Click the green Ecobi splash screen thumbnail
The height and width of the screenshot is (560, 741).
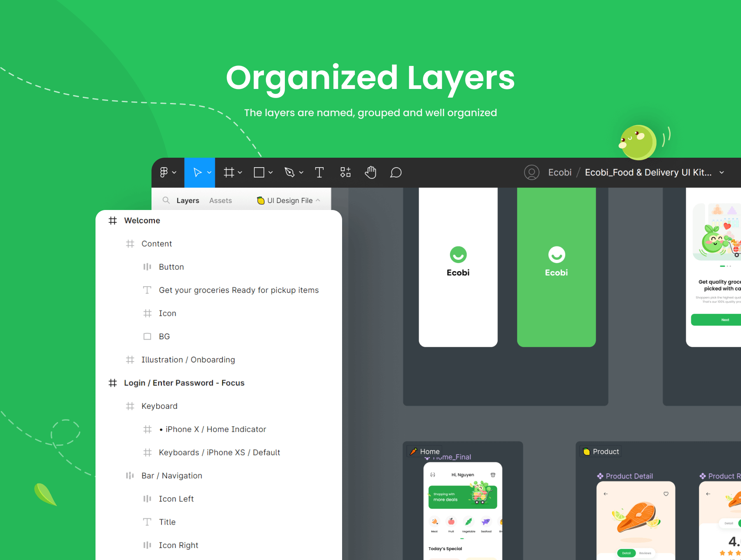556,267
